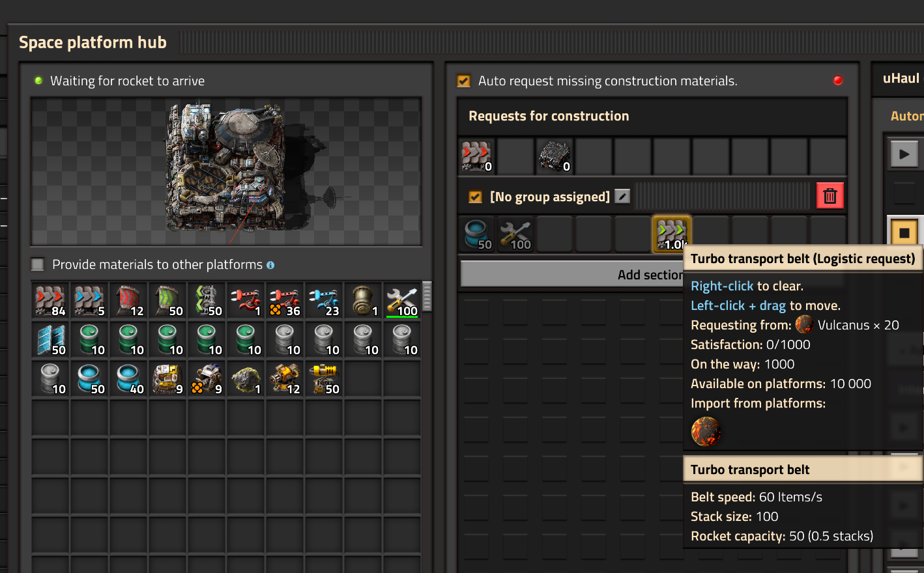
Task: Select the red transport belt stack of 84
Action: pyautogui.click(x=50, y=301)
